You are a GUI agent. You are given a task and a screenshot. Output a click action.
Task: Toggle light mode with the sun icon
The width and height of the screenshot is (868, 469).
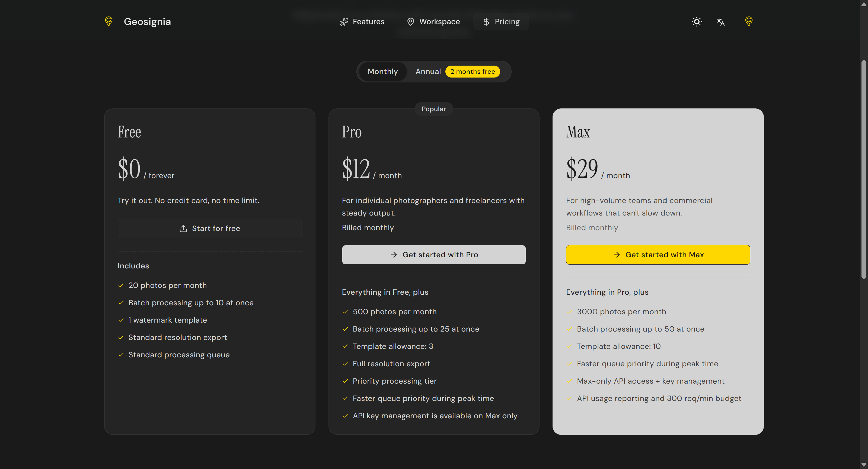[x=697, y=21]
